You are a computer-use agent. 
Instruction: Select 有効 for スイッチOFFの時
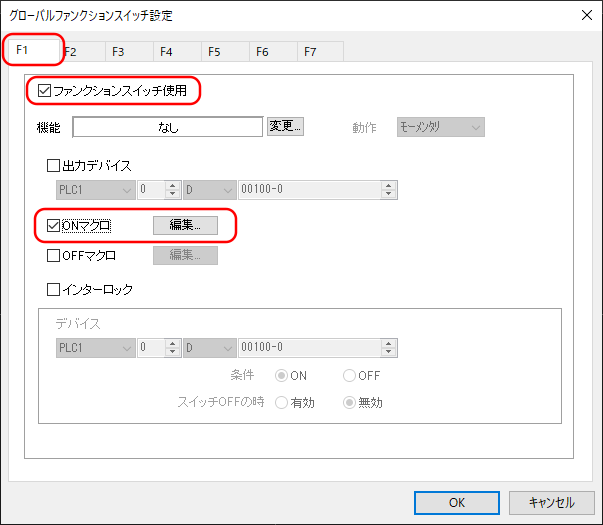pyautogui.click(x=283, y=403)
